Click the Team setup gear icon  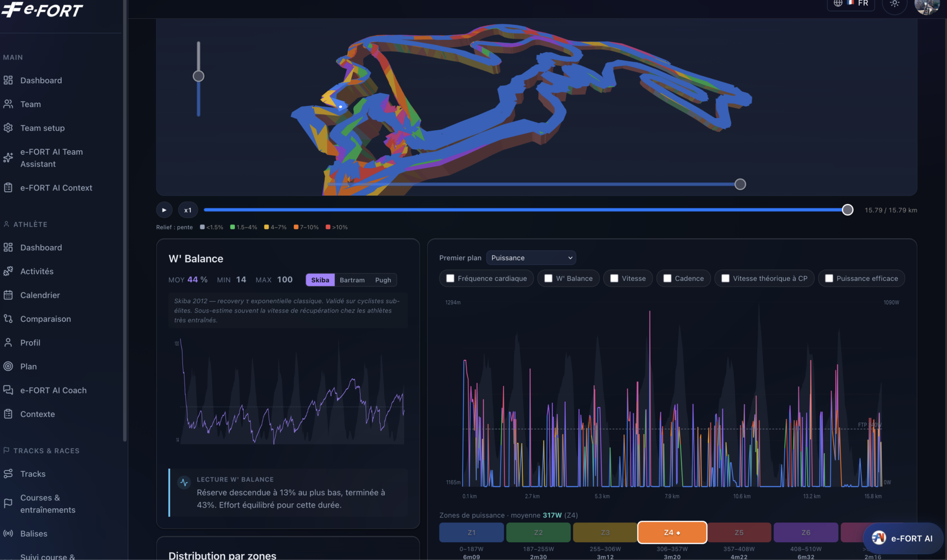pos(8,128)
